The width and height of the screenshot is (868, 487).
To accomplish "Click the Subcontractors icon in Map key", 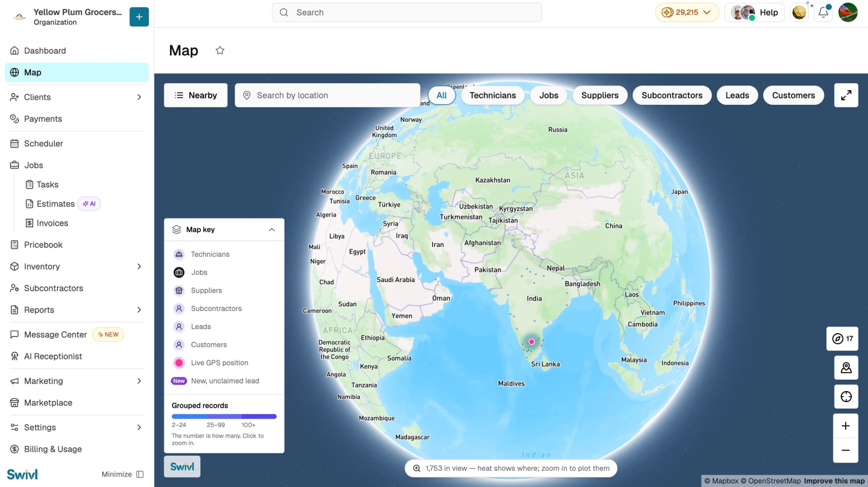I will tap(179, 308).
